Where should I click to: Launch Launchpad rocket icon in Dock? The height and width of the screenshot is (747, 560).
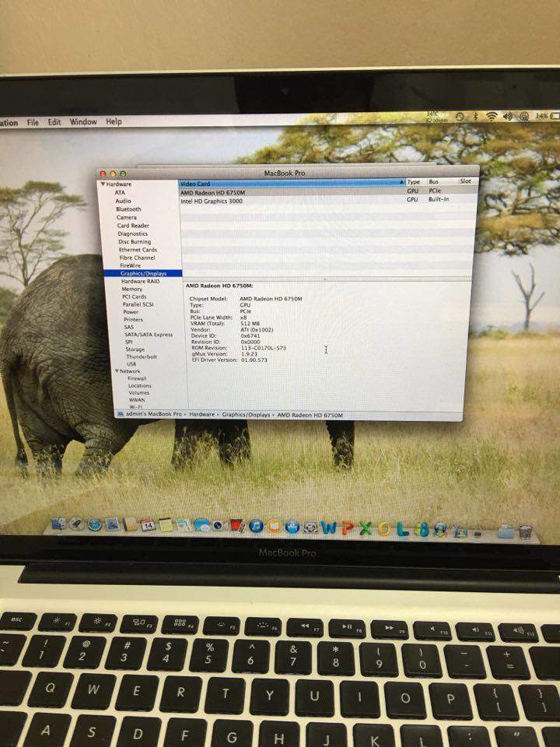(76, 524)
